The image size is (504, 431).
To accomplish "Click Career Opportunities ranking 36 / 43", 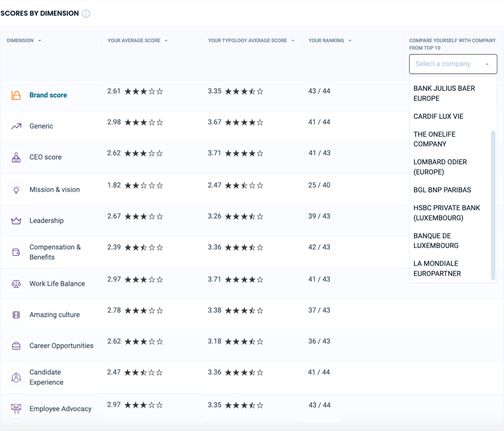I will click(x=319, y=341).
